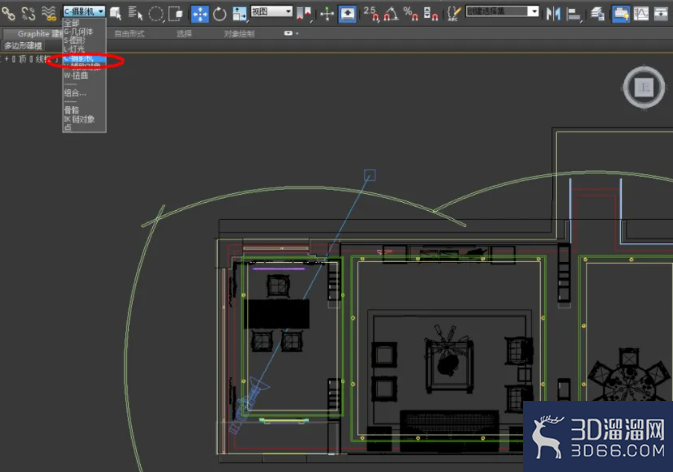673x472 pixels.
Task: Toggle the 2.5D Snaps magnet button
Action: [371, 14]
